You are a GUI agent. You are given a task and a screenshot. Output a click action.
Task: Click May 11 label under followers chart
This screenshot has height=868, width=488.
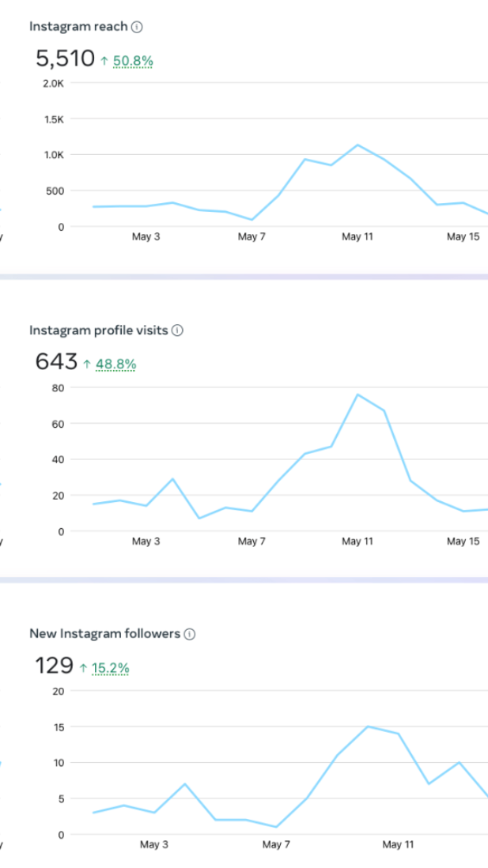398,845
